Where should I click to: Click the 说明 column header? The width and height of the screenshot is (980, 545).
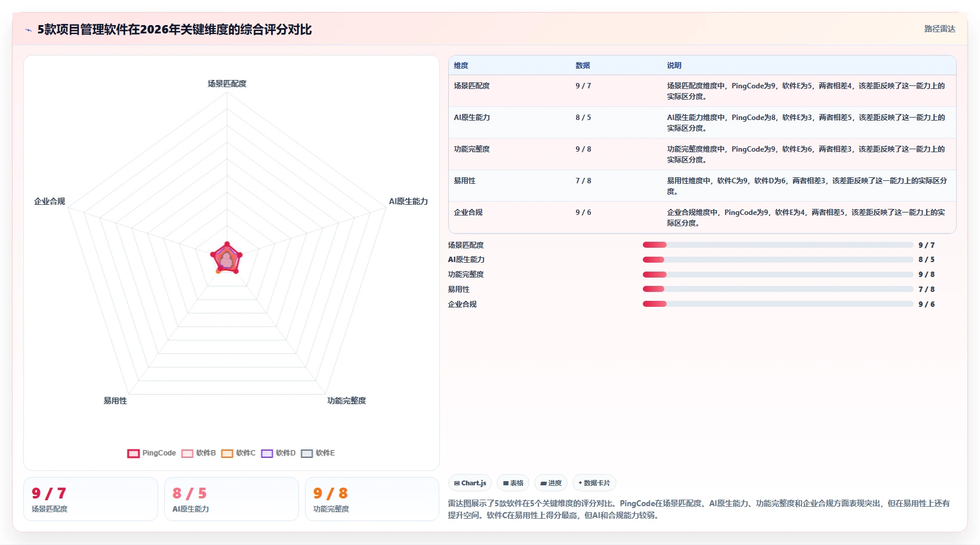(x=674, y=66)
